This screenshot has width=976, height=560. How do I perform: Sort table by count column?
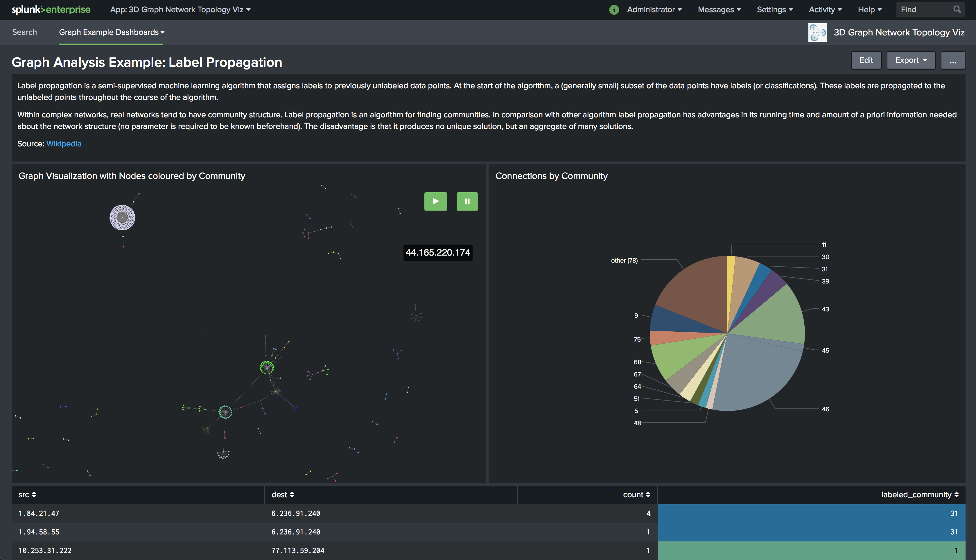coord(636,495)
